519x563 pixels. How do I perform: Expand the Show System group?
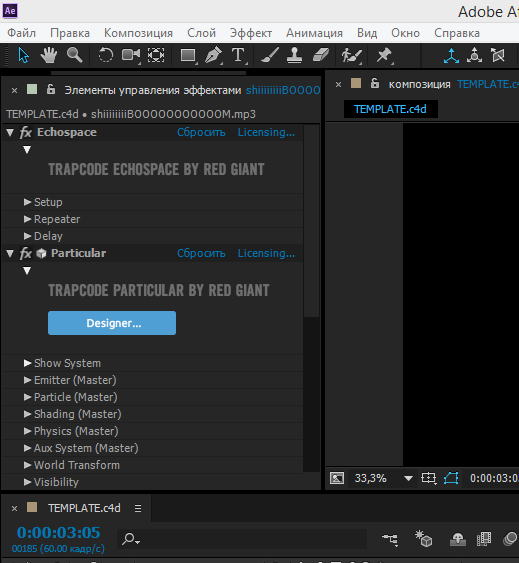(x=27, y=363)
